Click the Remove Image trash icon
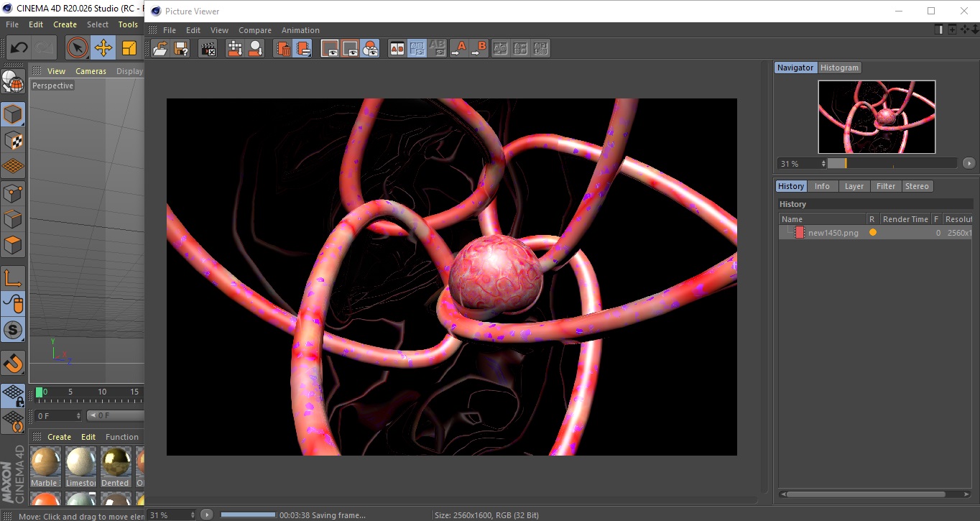The width and height of the screenshot is (980, 521). pyautogui.click(x=283, y=49)
